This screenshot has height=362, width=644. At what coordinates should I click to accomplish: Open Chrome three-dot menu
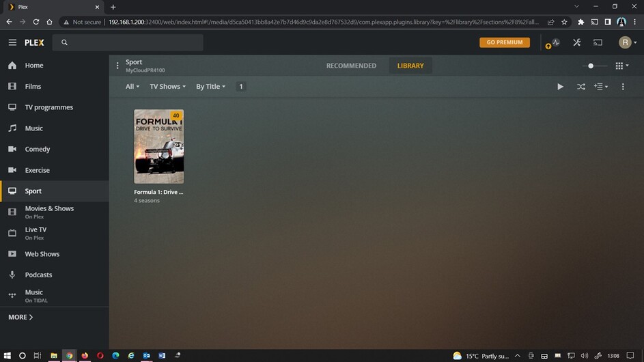click(634, 22)
